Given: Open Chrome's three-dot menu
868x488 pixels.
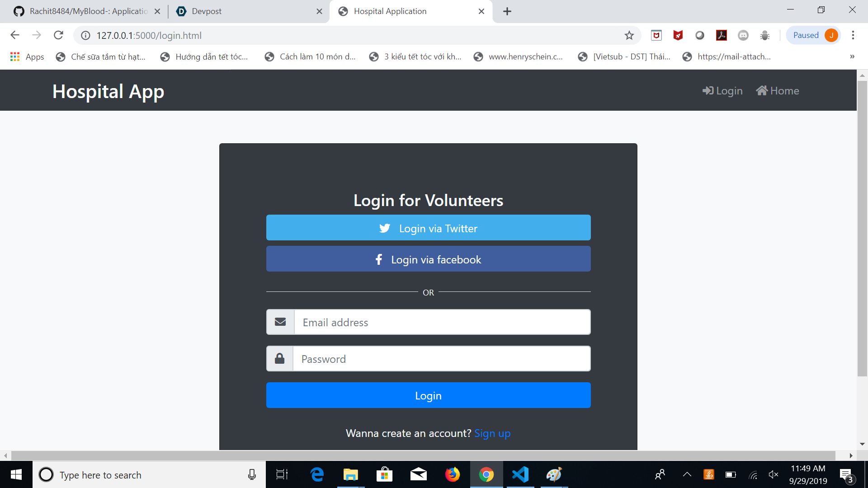Looking at the screenshot, I should [x=853, y=35].
